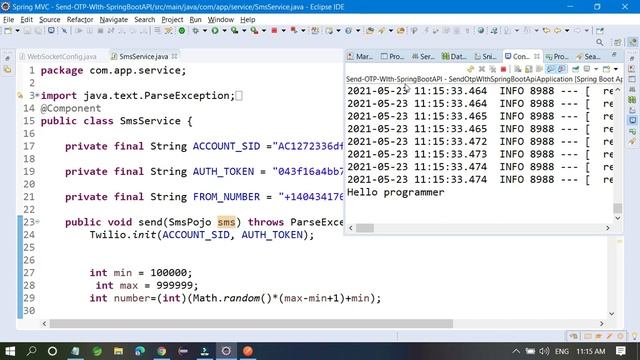The height and width of the screenshot is (360, 640).
Task: Click the console vertical scrollbar thumb
Action: (x=618, y=208)
